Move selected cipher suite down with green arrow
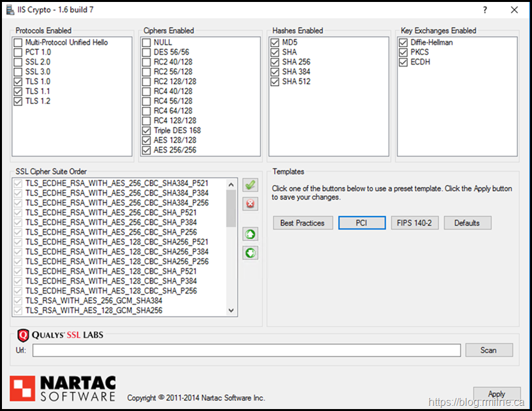Viewport: 532px width, 411px height. (x=250, y=252)
